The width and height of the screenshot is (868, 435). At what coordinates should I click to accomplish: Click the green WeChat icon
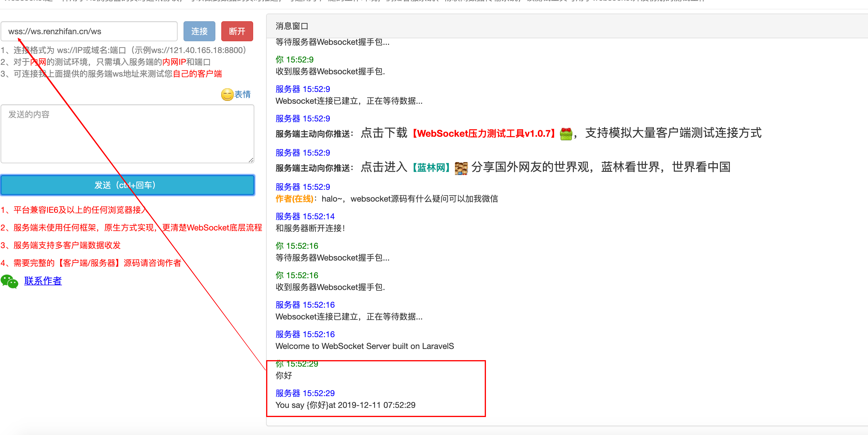pos(9,281)
